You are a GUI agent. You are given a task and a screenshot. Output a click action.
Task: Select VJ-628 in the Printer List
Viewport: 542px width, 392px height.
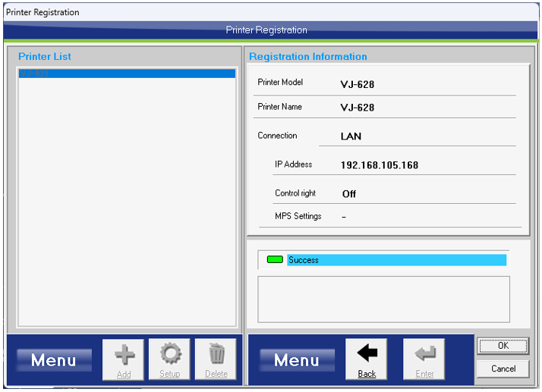pyautogui.click(x=127, y=74)
